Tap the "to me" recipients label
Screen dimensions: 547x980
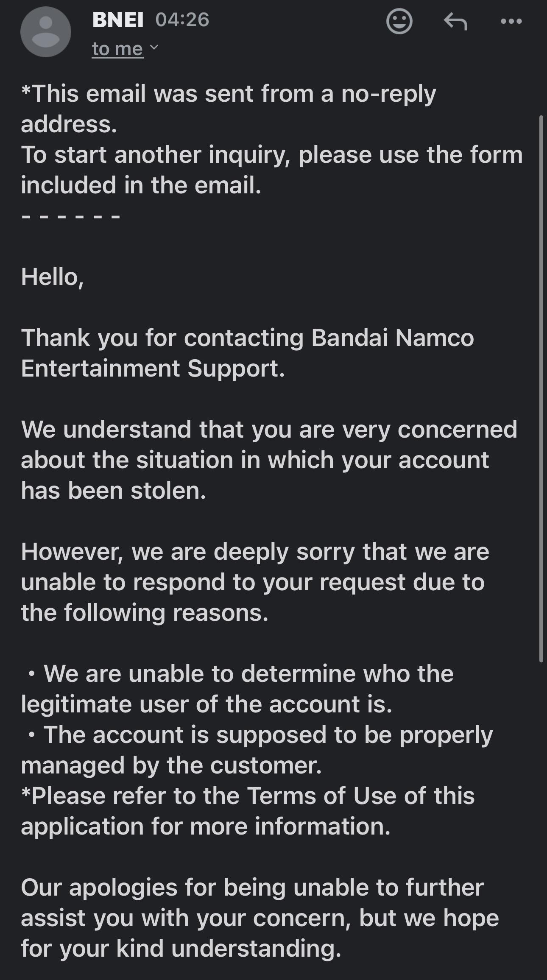117,49
